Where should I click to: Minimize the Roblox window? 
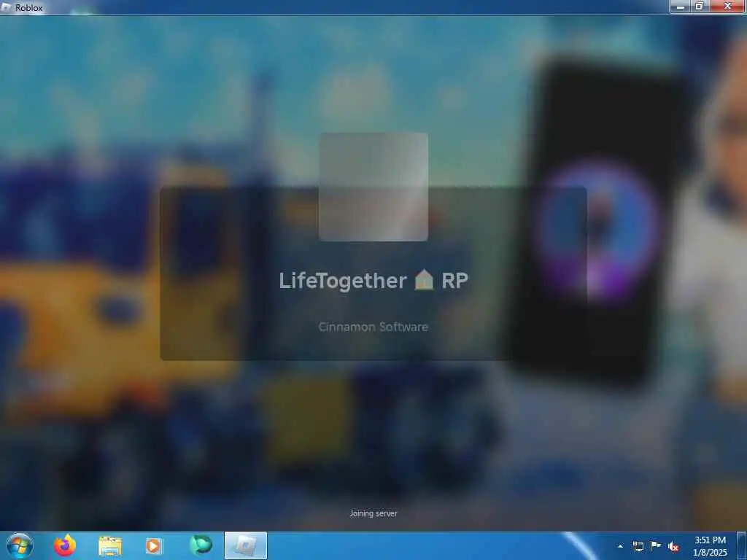(x=681, y=6)
